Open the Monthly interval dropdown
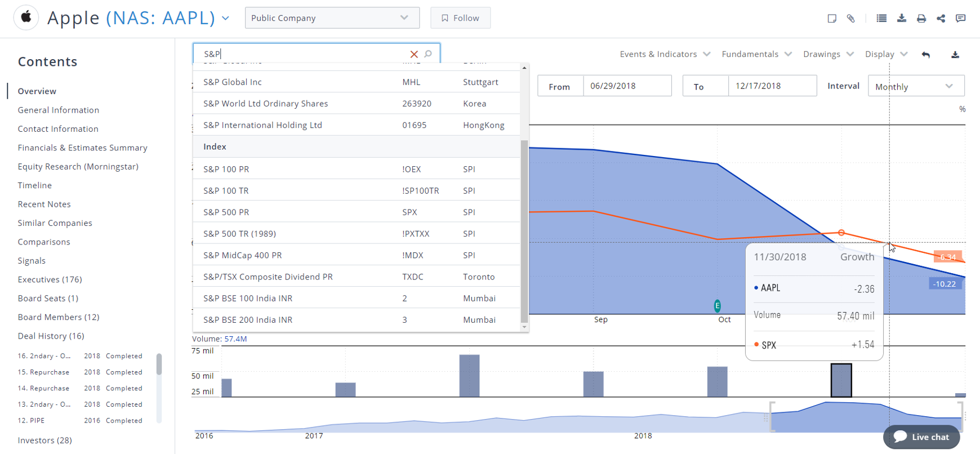This screenshot has width=980, height=454. pyautogui.click(x=916, y=86)
